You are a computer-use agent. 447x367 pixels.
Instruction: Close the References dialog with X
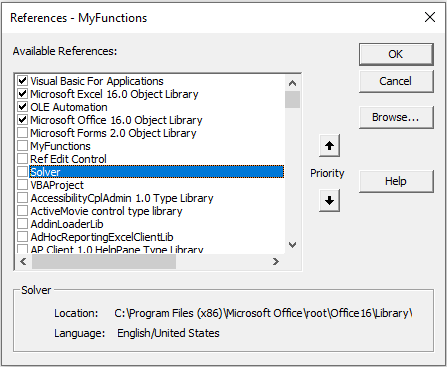point(430,17)
